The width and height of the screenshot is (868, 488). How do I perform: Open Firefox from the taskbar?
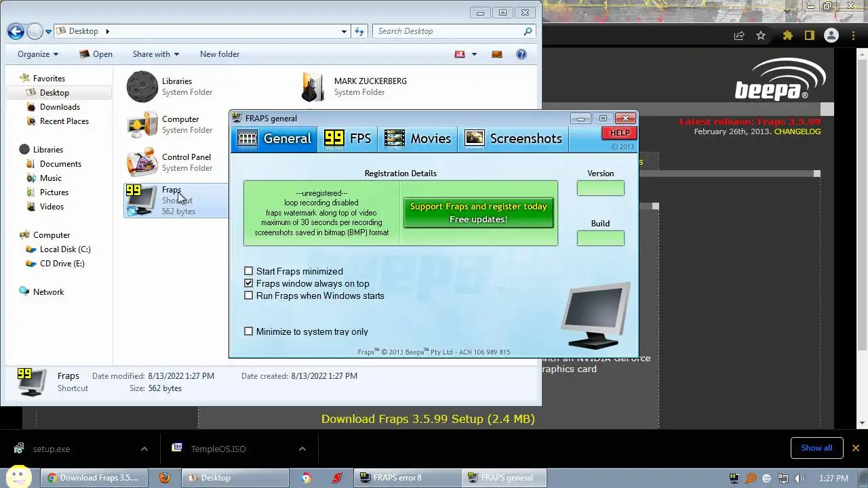[x=164, y=478]
